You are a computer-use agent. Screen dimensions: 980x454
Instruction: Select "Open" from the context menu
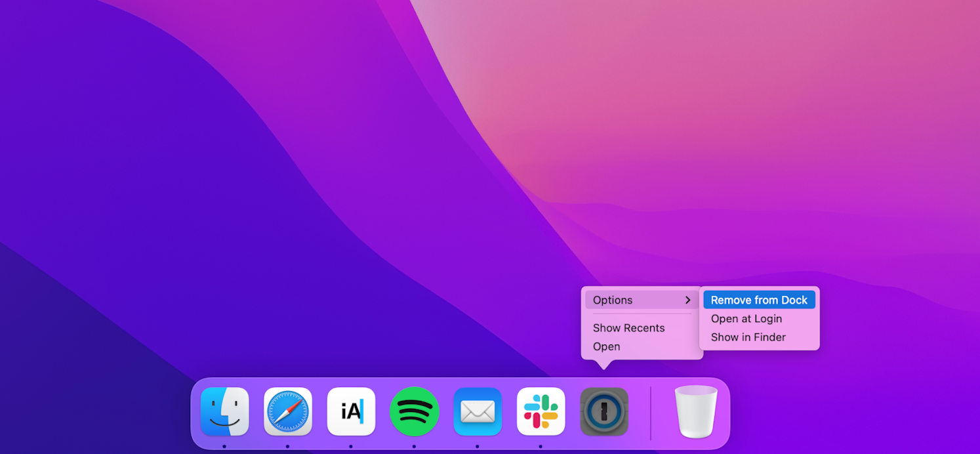606,346
